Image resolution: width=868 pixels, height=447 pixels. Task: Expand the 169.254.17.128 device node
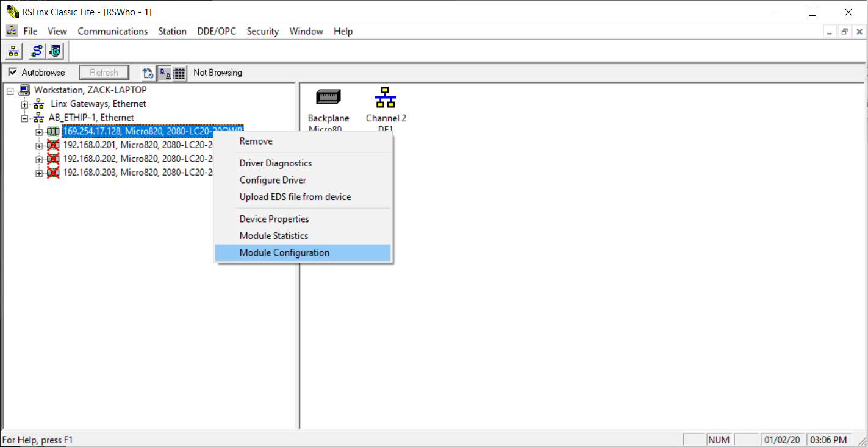[39, 132]
